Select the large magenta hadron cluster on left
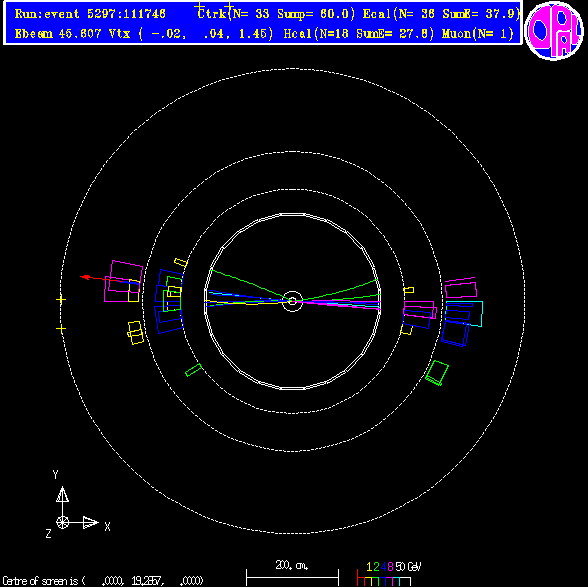Viewport: 588px width, 587px height. [x=123, y=281]
